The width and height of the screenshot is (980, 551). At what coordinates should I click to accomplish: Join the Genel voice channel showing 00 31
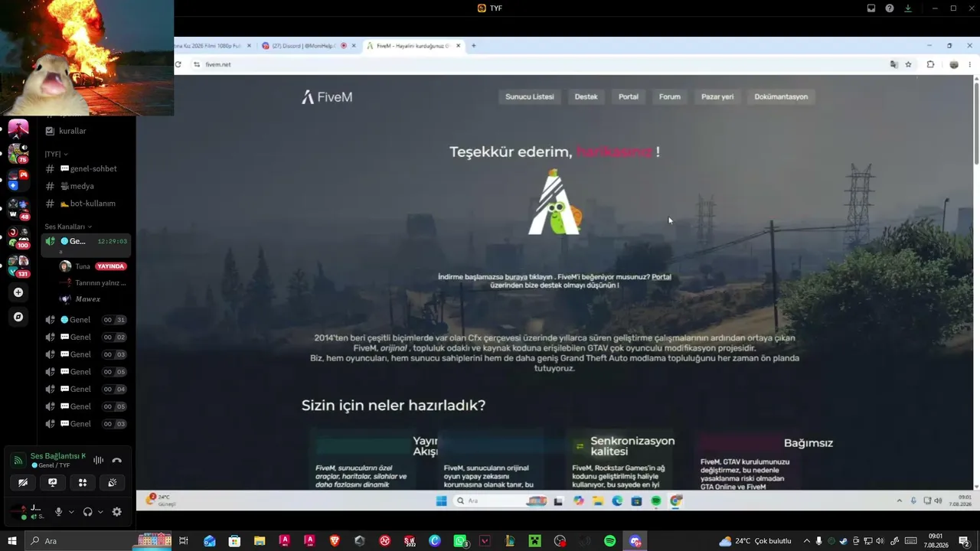coord(86,320)
